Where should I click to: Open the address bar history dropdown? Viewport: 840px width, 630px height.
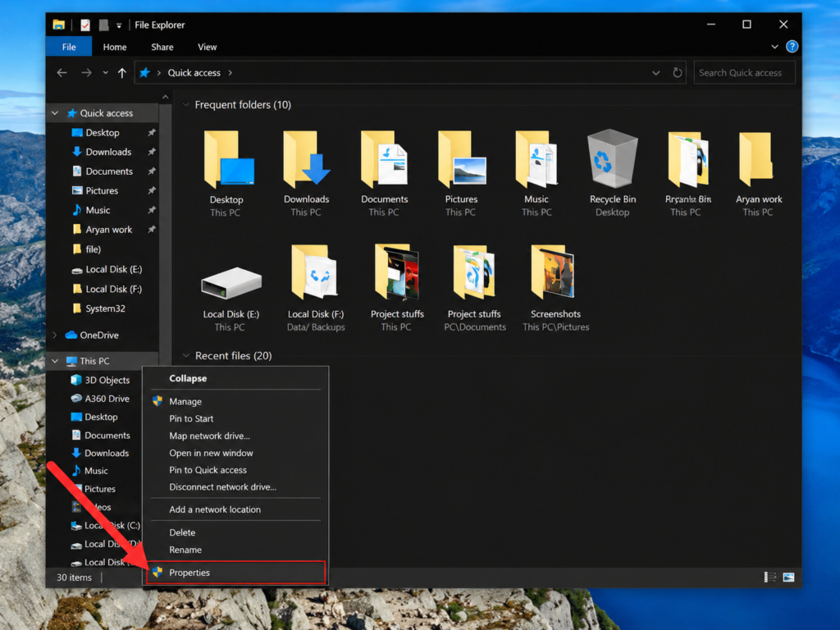pos(655,72)
